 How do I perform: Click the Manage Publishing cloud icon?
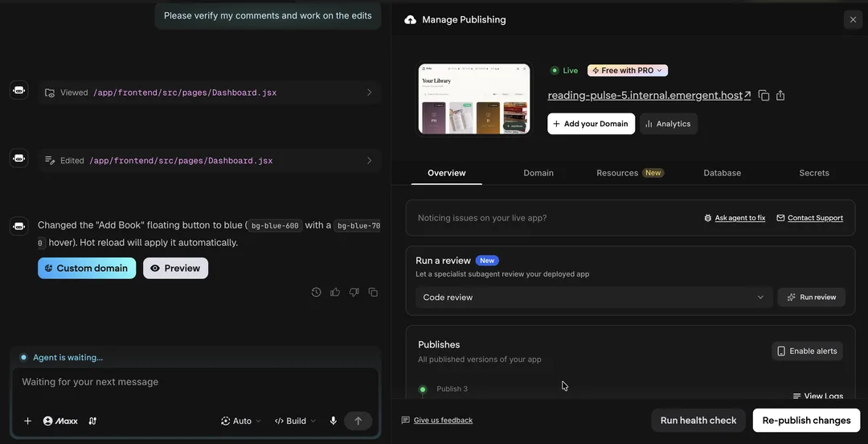[410, 20]
